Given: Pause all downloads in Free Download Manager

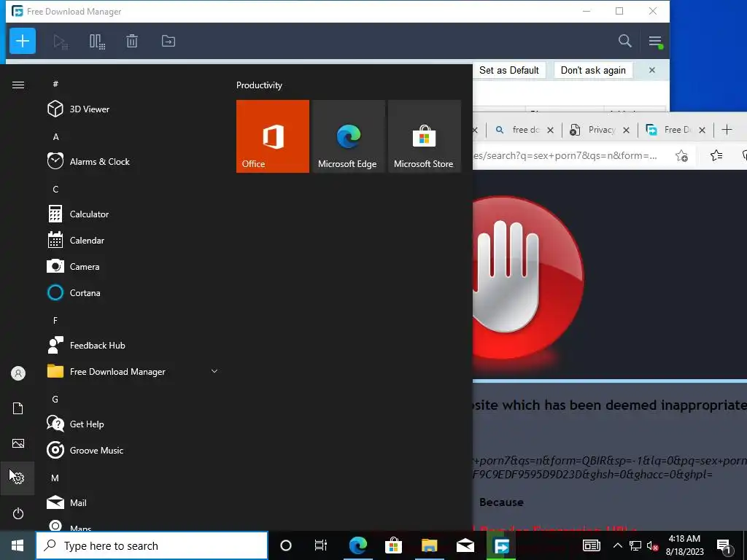Looking at the screenshot, I should coord(97,42).
